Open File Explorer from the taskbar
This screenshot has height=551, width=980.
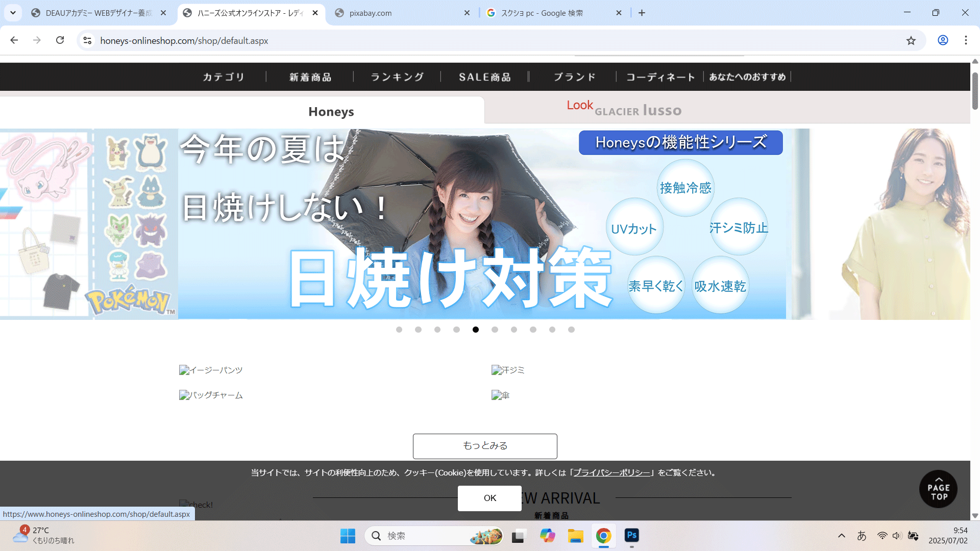[575, 536]
